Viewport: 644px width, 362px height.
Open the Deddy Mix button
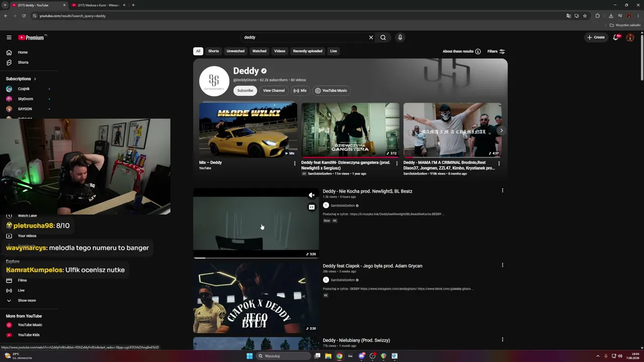coord(300,90)
